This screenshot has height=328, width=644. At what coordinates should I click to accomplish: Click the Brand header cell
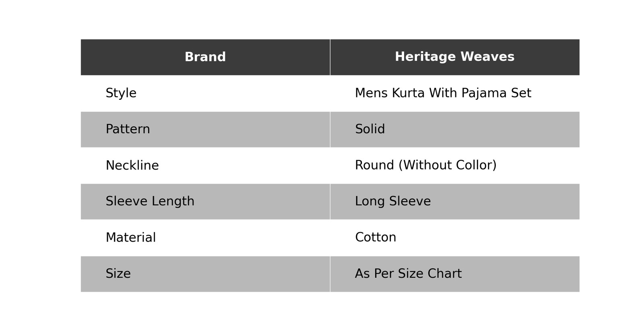point(205,57)
